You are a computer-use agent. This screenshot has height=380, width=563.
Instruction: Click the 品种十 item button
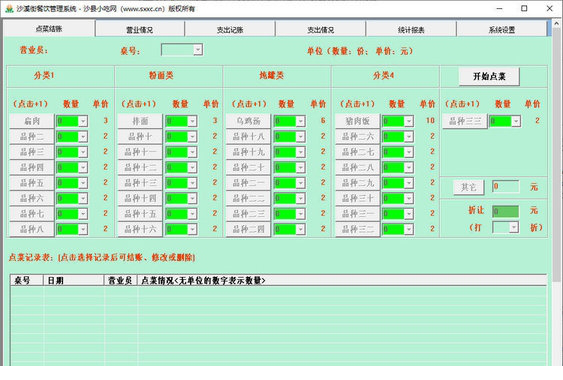click(x=140, y=136)
